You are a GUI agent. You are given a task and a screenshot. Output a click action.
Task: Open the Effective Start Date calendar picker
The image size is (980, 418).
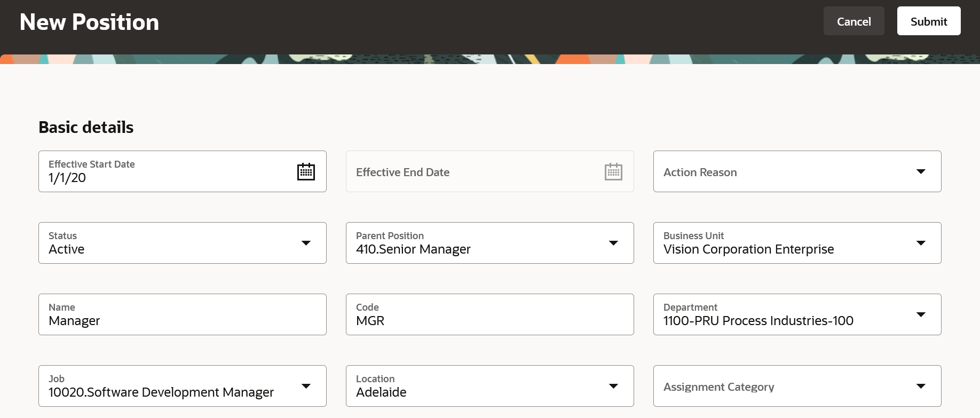pyautogui.click(x=306, y=171)
